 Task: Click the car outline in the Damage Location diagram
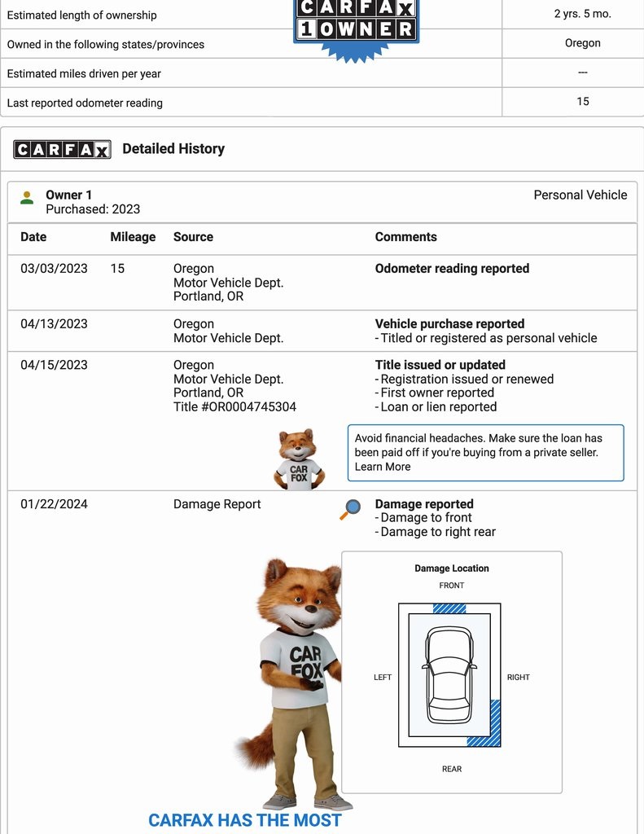(x=449, y=675)
